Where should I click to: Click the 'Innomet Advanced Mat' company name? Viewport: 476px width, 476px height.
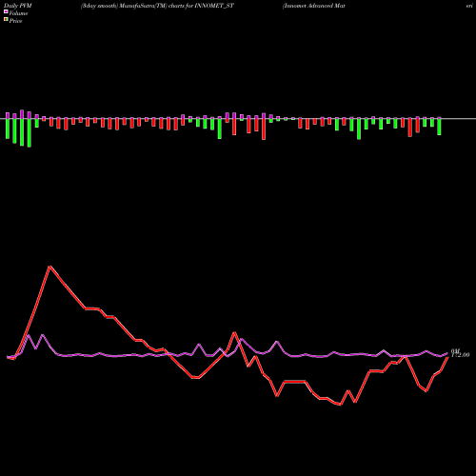(314, 6)
